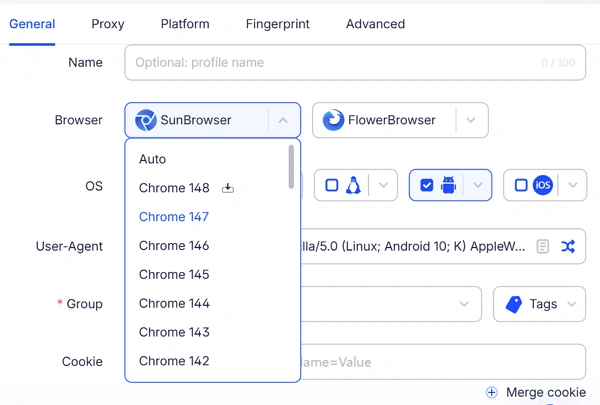Go to the Platform tab
The image size is (600, 405).
[x=185, y=24]
